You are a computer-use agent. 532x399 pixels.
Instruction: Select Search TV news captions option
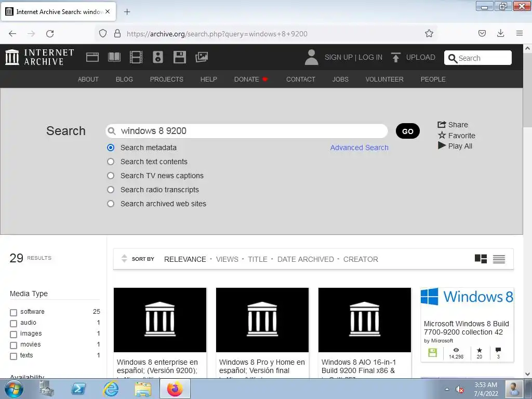pyautogui.click(x=111, y=176)
